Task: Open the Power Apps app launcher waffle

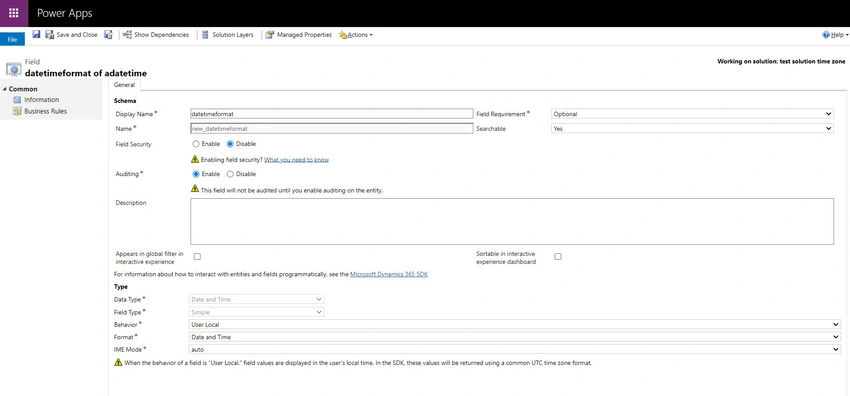Action: point(14,13)
